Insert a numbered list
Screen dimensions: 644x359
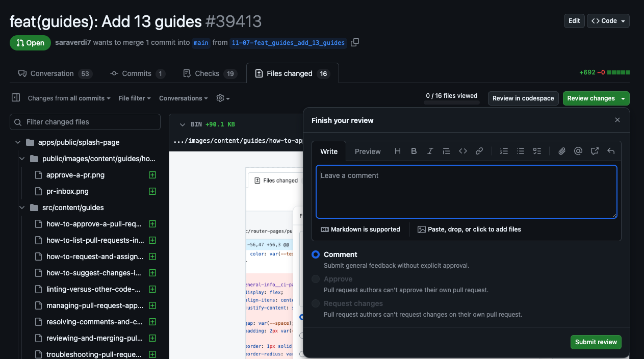click(504, 151)
